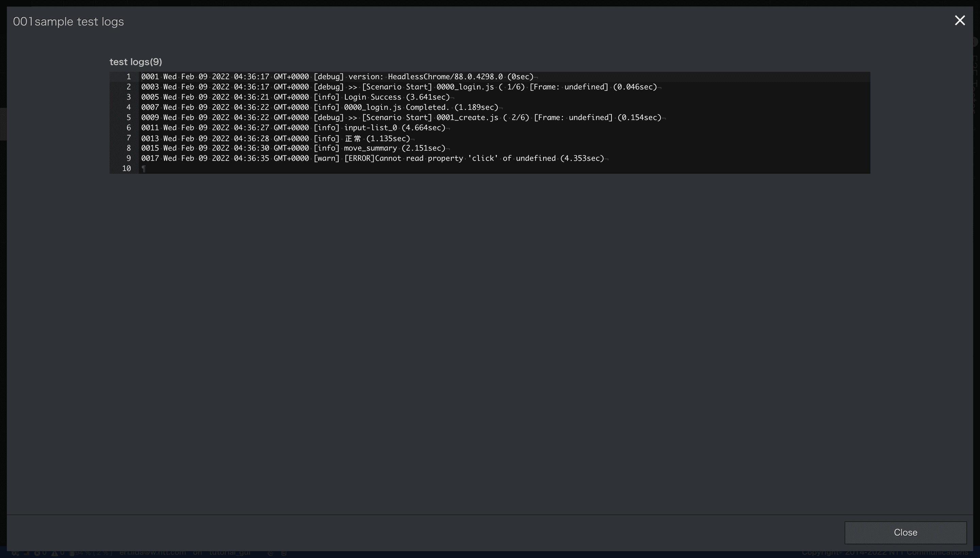
Task: Click the '001sample test logs' dialog title
Action: coord(68,21)
